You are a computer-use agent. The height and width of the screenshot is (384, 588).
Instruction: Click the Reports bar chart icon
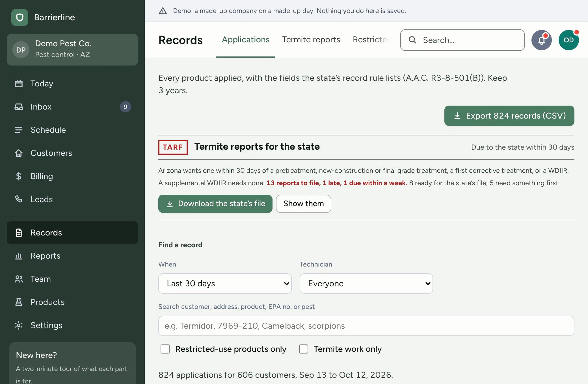[x=19, y=256]
